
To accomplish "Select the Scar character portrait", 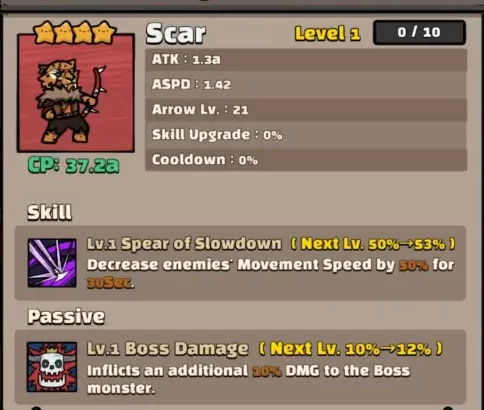I will coord(76,93).
